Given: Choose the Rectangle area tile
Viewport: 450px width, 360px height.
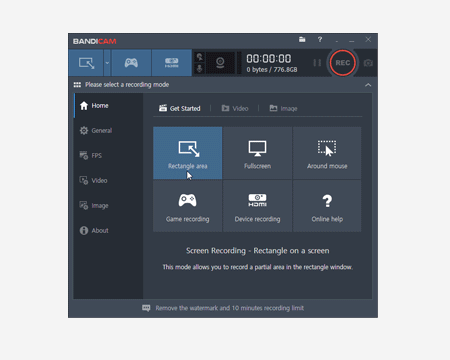Looking at the screenshot, I should pyautogui.click(x=188, y=153).
